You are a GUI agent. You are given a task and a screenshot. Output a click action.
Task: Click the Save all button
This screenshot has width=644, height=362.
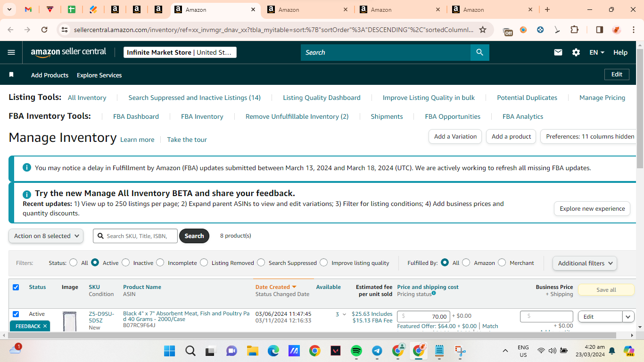(x=606, y=290)
